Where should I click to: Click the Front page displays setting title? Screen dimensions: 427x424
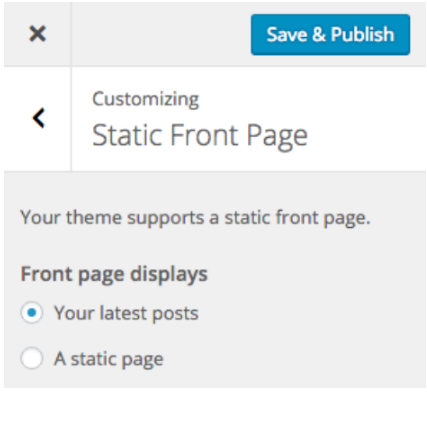[x=114, y=275]
